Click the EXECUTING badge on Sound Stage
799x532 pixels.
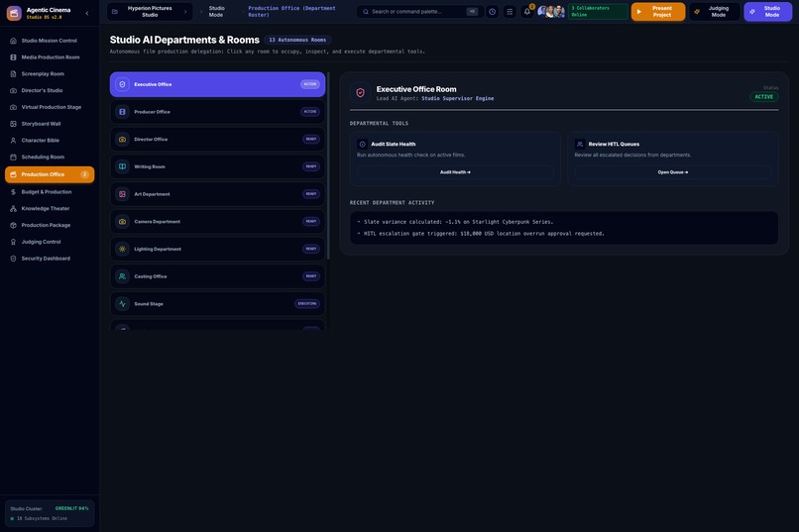coord(307,304)
